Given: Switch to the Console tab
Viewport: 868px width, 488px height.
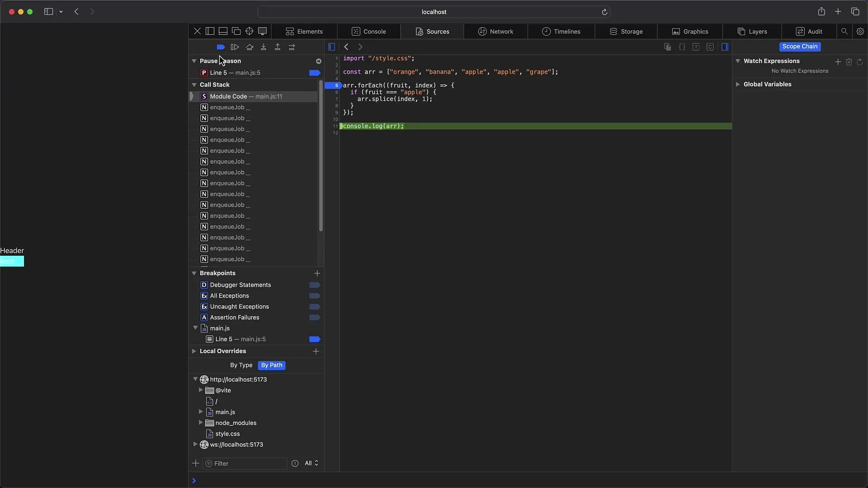Looking at the screenshot, I should pos(369,32).
